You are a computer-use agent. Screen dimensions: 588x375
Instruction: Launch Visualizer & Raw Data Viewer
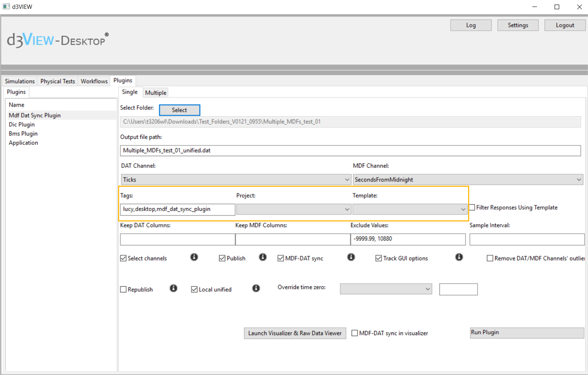[x=295, y=333]
